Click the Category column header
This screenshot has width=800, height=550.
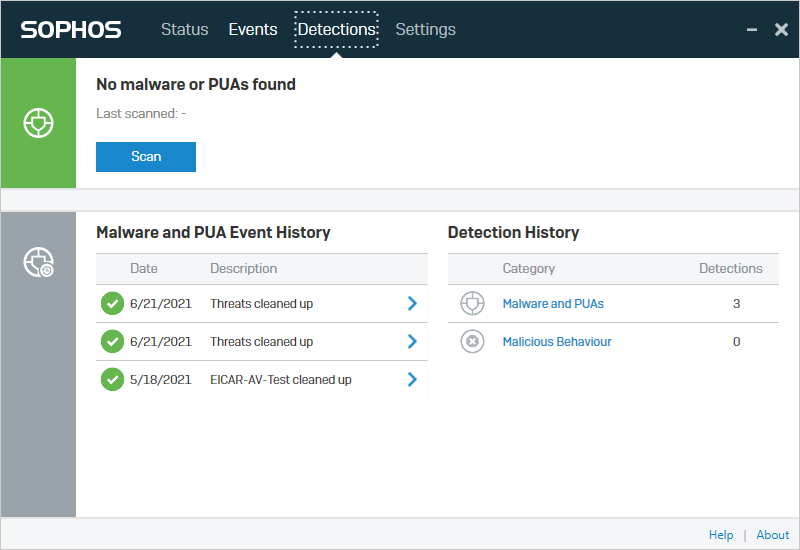[x=529, y=268]
